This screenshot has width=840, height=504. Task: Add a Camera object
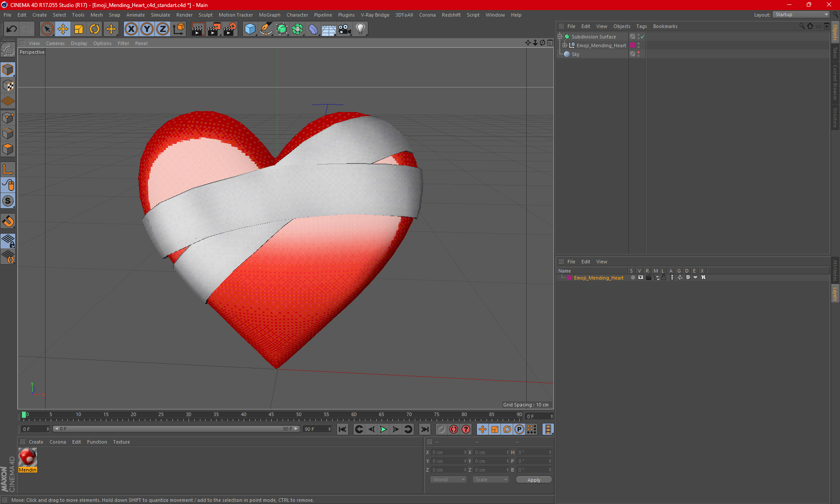point(345,29)
